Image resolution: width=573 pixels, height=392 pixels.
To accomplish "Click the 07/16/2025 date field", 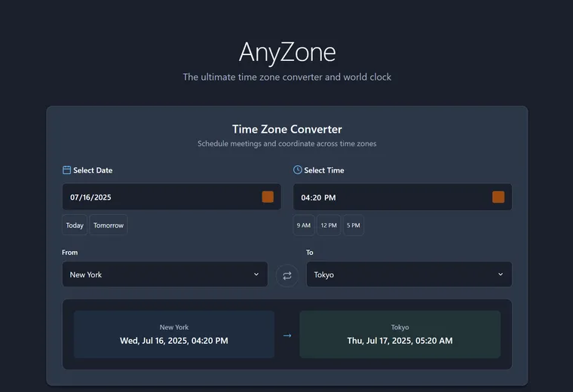I will click(172, 197).
